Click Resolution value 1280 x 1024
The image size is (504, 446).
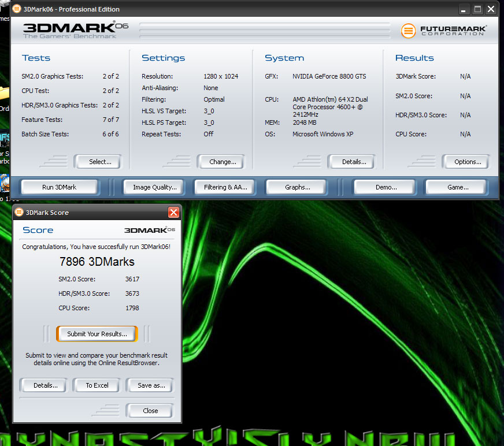[221, 76]
